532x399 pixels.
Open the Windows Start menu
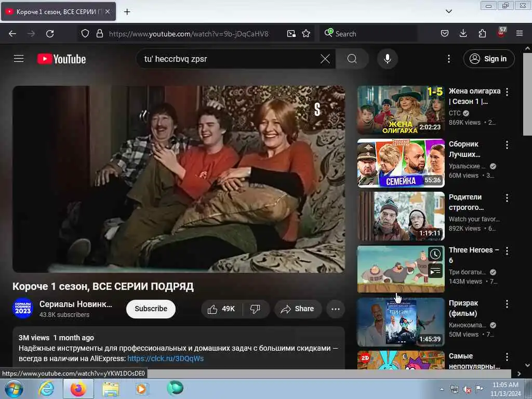tap(14, 389)
